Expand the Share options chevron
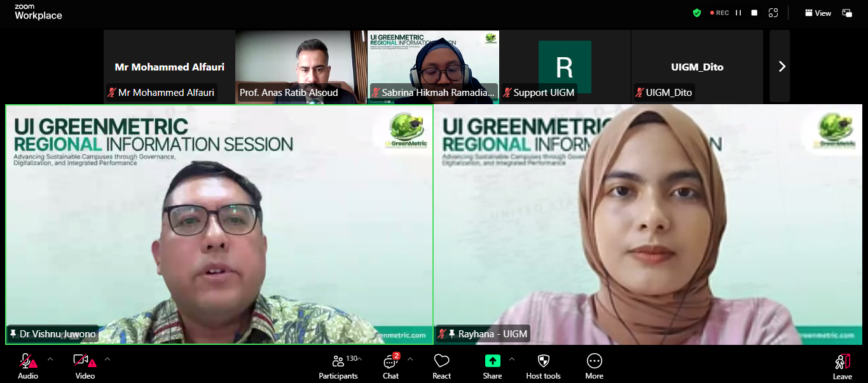Image resolution: width=868 pixels, height=383 pixels. [512, 359]
